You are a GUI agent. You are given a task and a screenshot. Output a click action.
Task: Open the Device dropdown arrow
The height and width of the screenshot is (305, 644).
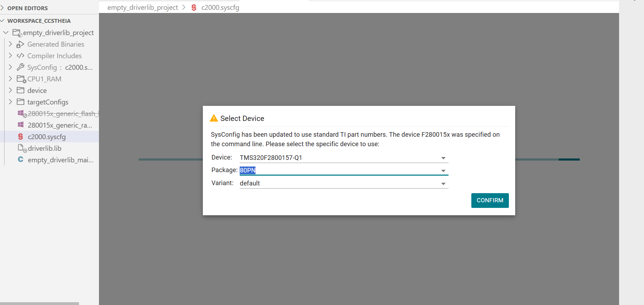(x=443, y=158)
